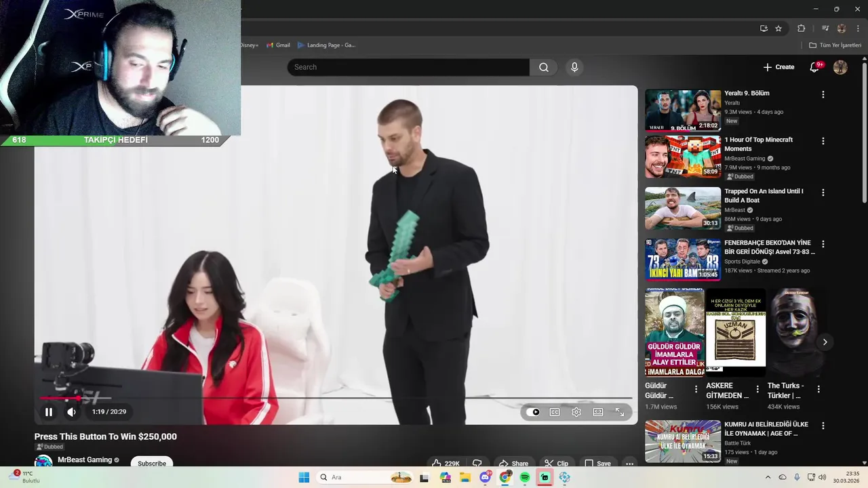Switch to theater mode view
Viewport: 868px width, 488px height.
[x=598, y=412]
